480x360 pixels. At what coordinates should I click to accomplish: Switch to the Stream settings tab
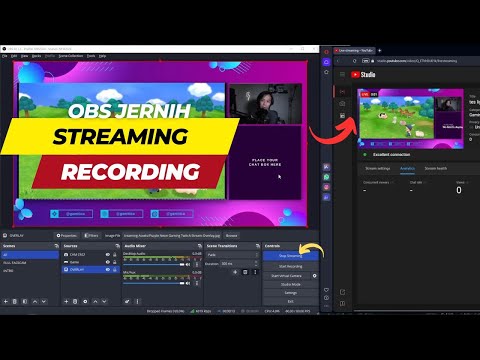tap(378, 168)
